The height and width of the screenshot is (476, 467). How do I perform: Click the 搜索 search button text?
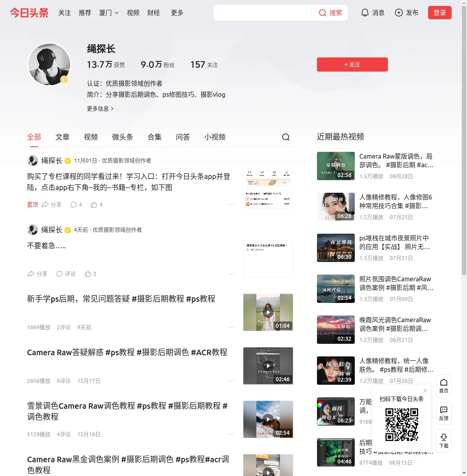point(336,13)
